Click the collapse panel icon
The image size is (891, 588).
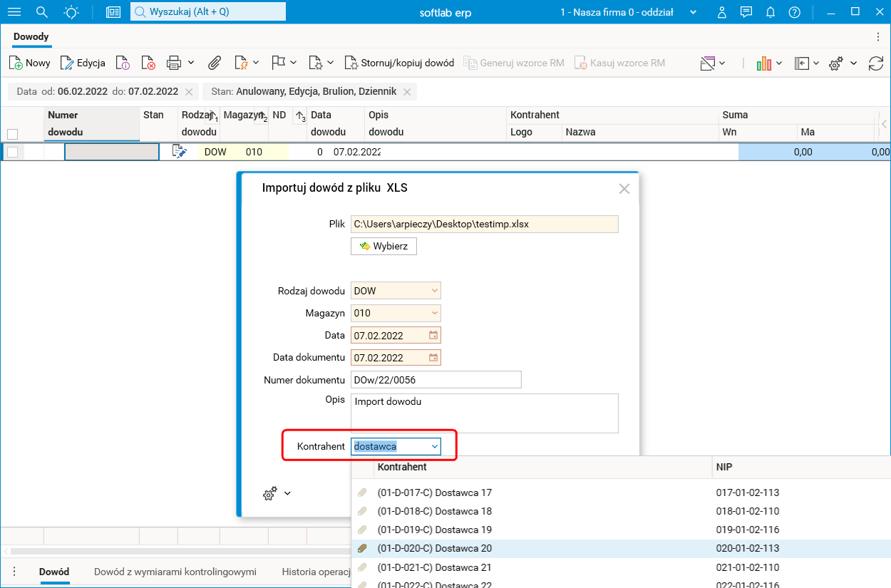tap(802, 63)
